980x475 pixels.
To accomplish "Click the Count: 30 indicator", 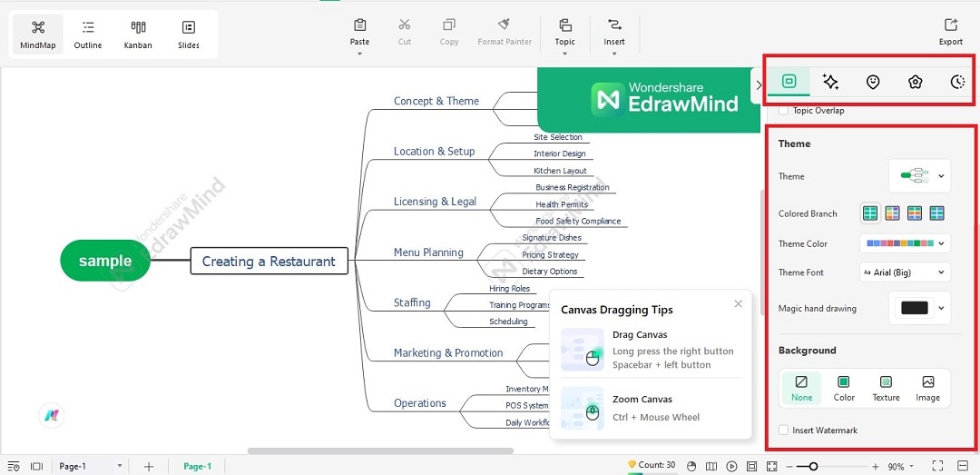I will [652, 465].
